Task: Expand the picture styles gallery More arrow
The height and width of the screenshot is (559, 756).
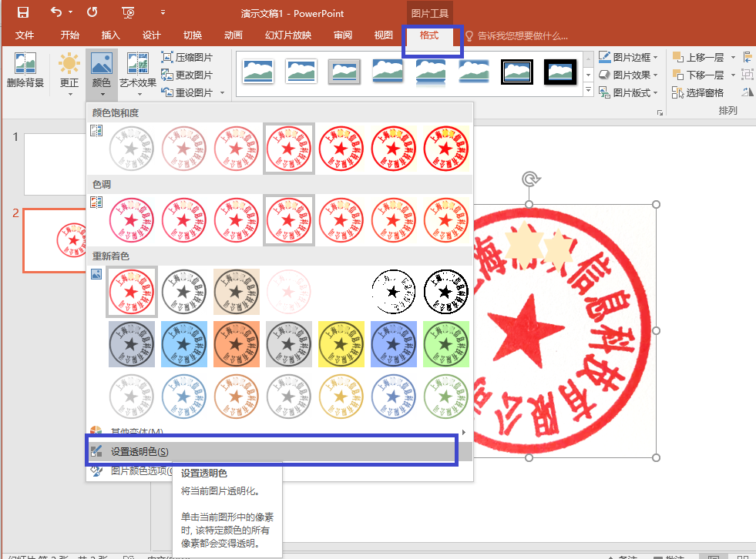Action: pos(588,90)
